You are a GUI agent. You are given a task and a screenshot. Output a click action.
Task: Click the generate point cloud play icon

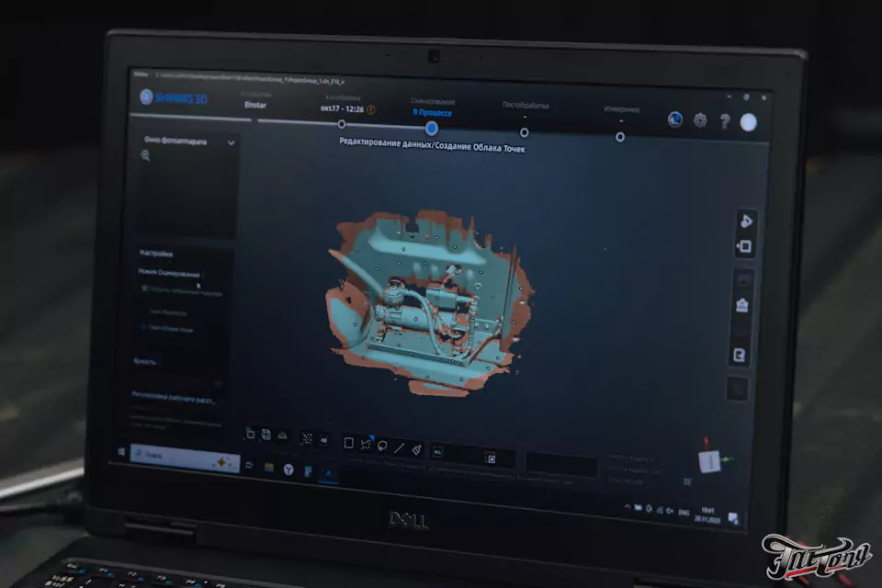click(x=746, y=221)
